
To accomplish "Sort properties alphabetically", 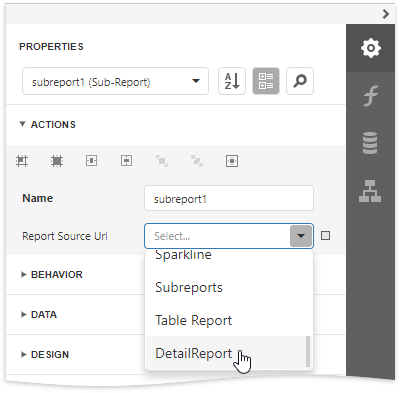I will click(232, 81).
